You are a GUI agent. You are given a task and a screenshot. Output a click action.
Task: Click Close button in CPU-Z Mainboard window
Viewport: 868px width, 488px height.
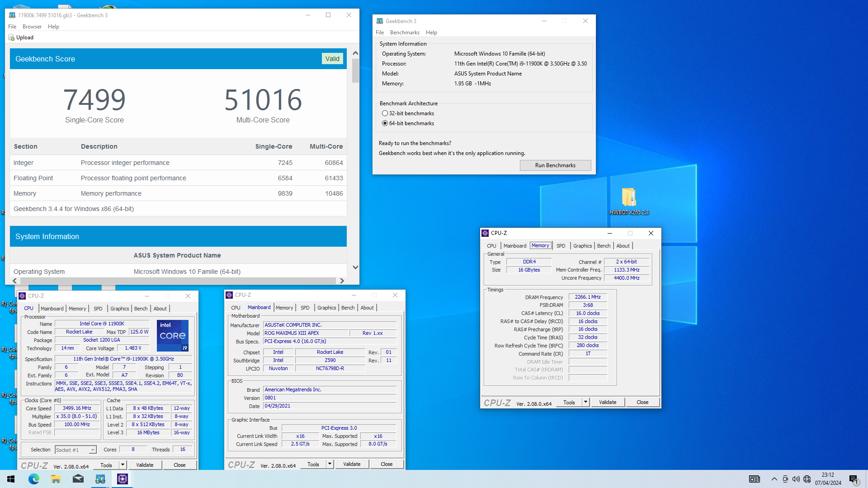(387, 464)
